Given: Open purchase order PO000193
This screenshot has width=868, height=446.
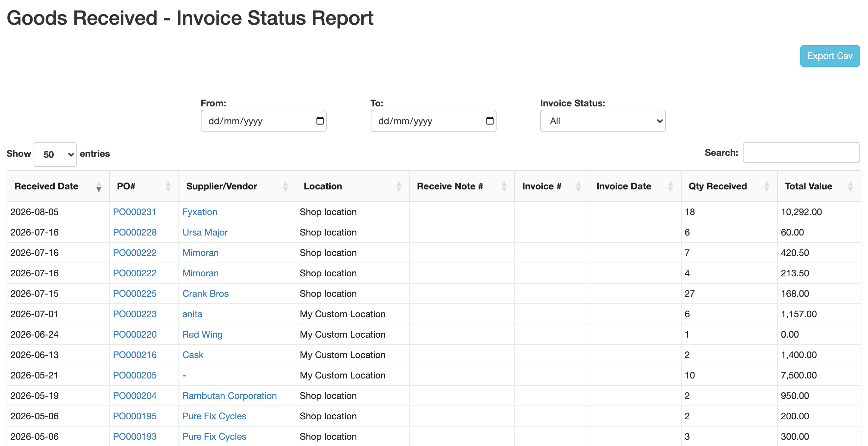Looking at the screenshot, I should coord(135,437).
